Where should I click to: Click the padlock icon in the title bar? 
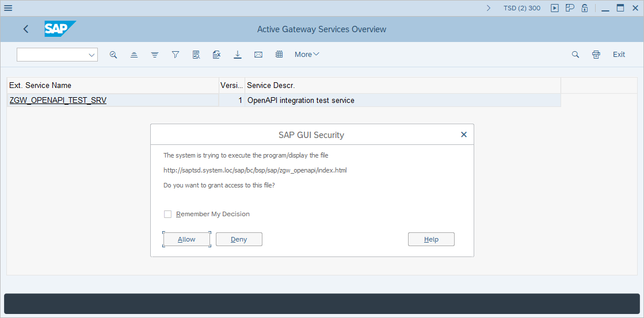click(585, 8)
